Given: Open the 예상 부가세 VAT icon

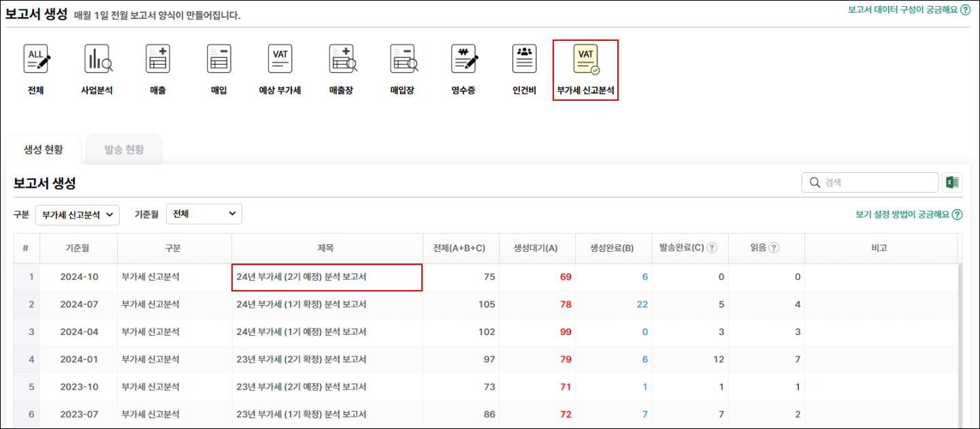Looking at the screenshot, I should 280,60.
